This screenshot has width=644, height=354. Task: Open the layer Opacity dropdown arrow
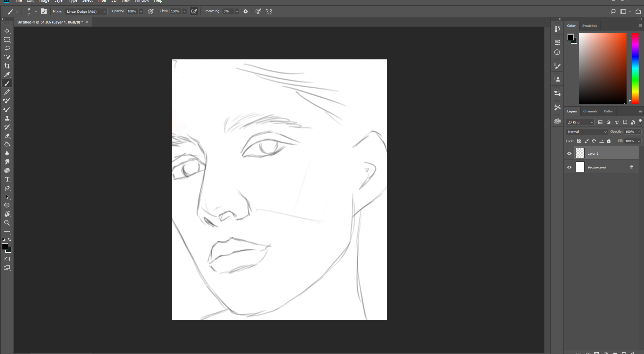tap(639, 132)
